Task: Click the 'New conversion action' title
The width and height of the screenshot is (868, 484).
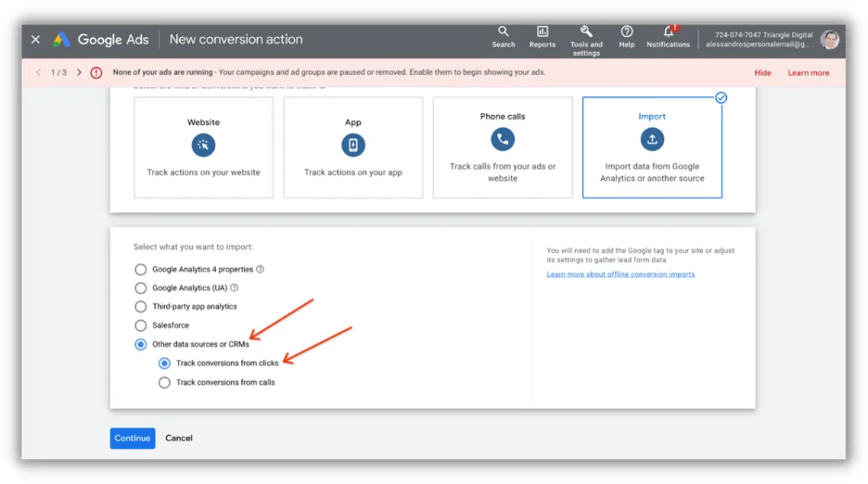Action: point(236,39)
